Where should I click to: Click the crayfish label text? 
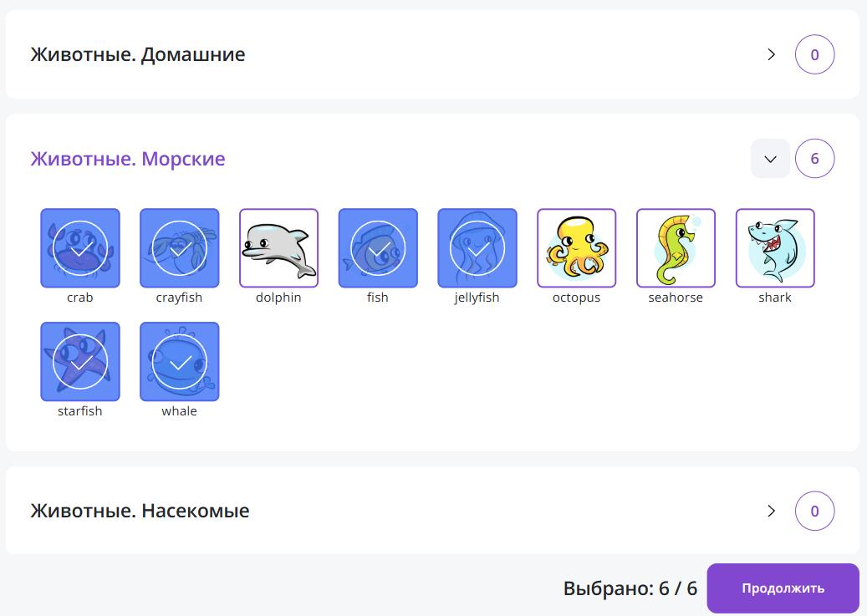click(x=180, y=298)
